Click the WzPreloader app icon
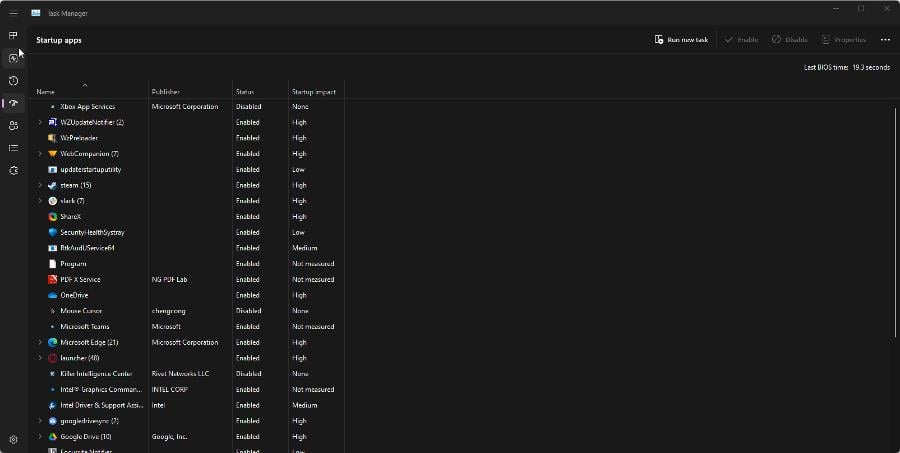This screenshot has height=453, width=900. 53,138
